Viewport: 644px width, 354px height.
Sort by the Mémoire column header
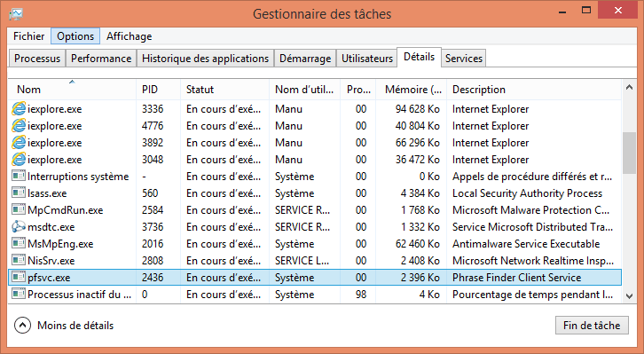coord(411,90)
